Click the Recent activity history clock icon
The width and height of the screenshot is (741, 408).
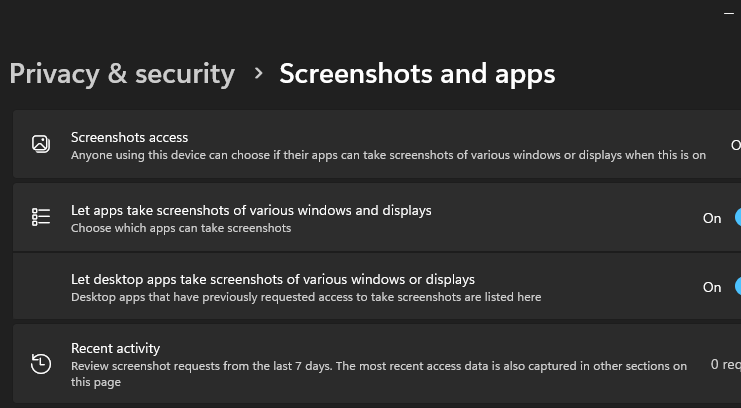click(x=41, y=364)
